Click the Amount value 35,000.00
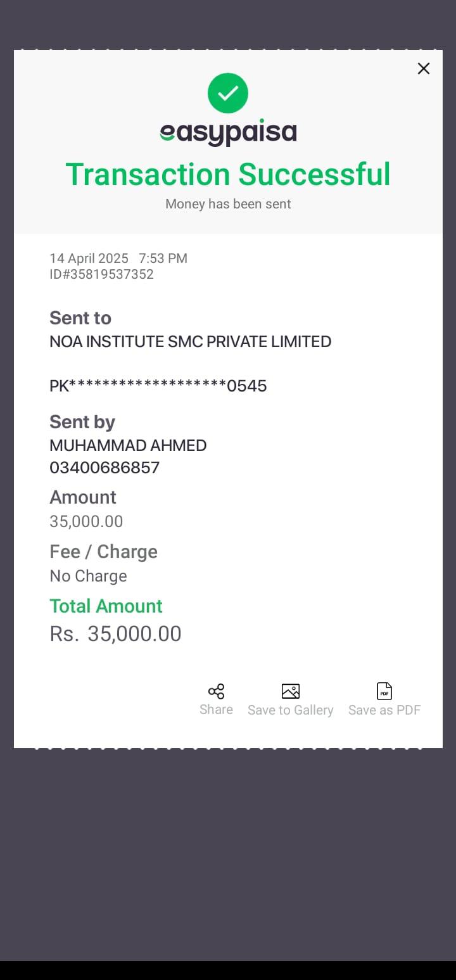Screen dimensions: 456x980 (x=86, y=521)
